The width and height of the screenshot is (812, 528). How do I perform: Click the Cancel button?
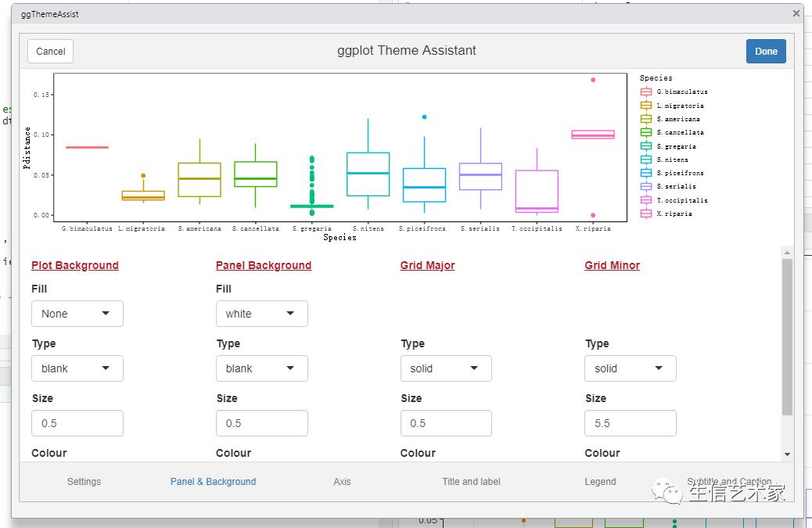pos(49,51)
